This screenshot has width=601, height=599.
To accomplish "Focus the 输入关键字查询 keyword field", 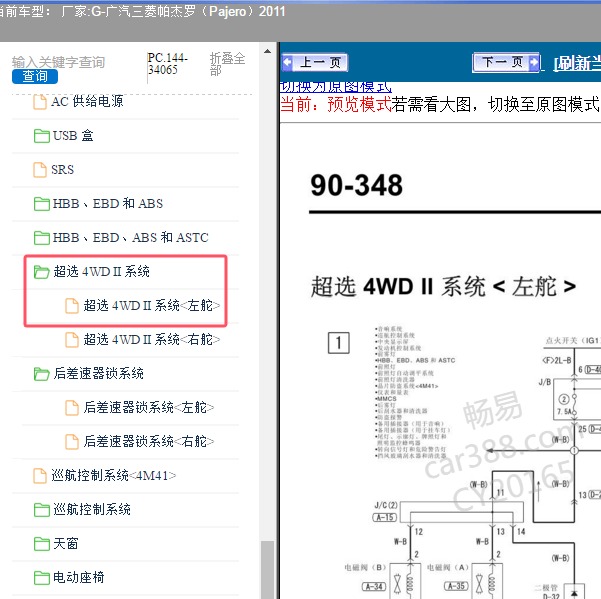I will coord(58,62).
